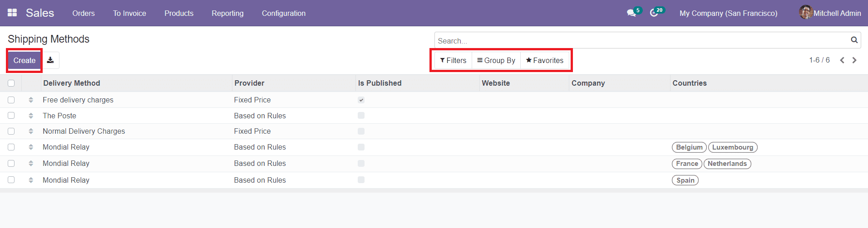This screenshot has width=868, height=228.
Task: Click the search magnifier icon
Action: 854,40
